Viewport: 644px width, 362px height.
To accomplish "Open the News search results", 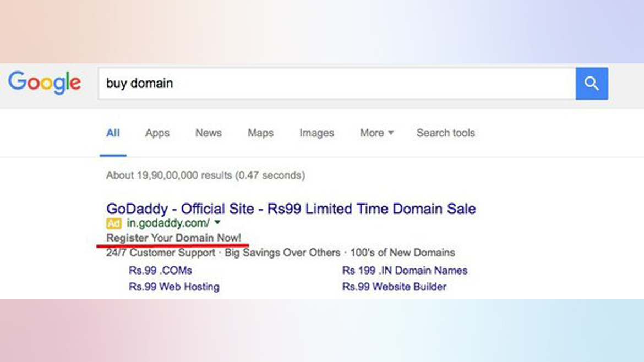I will (x=208, y=133).
